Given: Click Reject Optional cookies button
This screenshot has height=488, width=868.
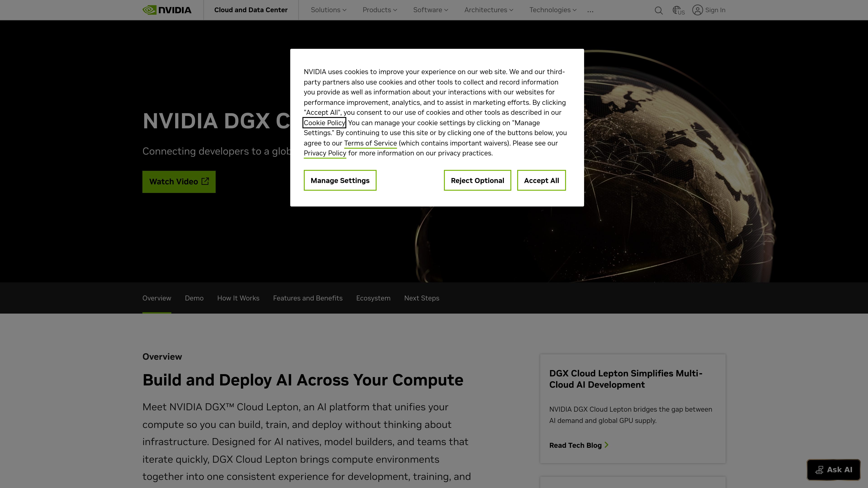Looking at the screenshot, I should pos(477,180).
